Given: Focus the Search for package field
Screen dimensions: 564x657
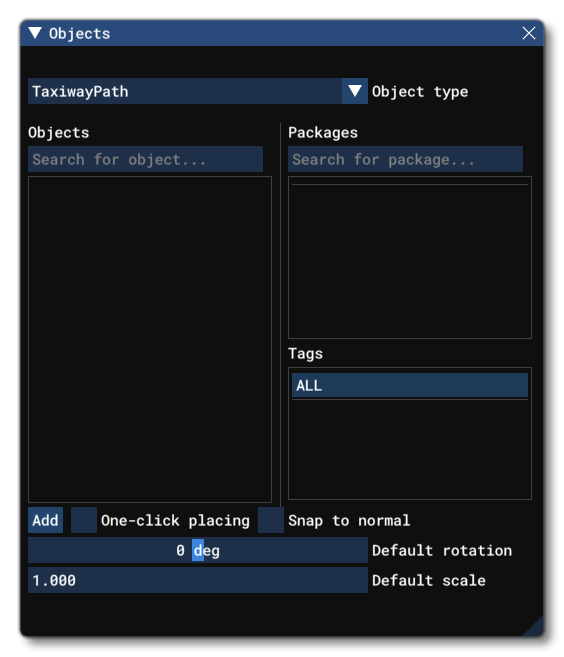Looking at the screenshot, I should 405,159.
